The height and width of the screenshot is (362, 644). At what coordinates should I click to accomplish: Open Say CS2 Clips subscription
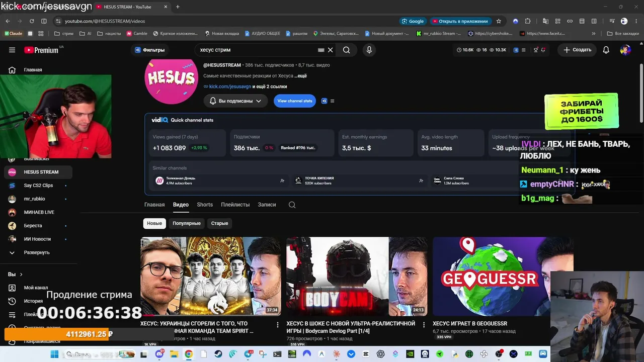click(x=38, y=186)
